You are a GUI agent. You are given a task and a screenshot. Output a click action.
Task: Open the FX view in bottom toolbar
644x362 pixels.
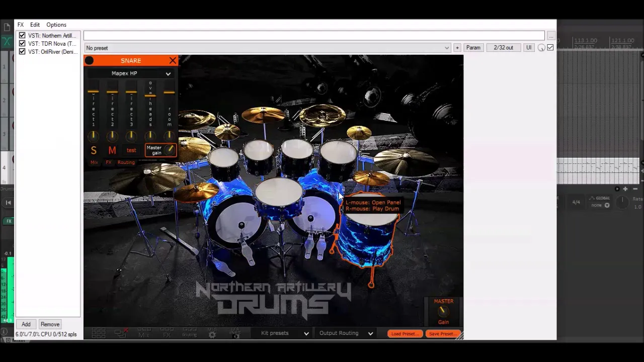[x=167, y=333]
